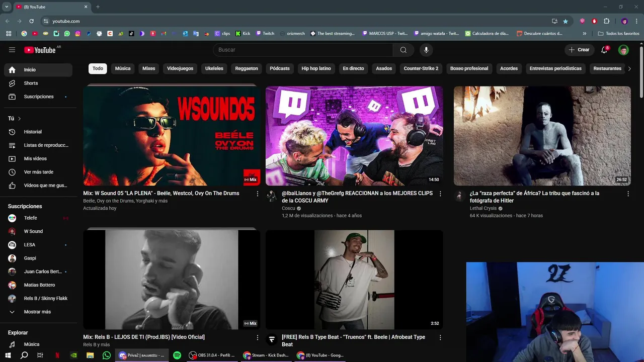Open Netflix from the taskbar
This screenshot has width=644, height=362.
[x=57, y=355]
